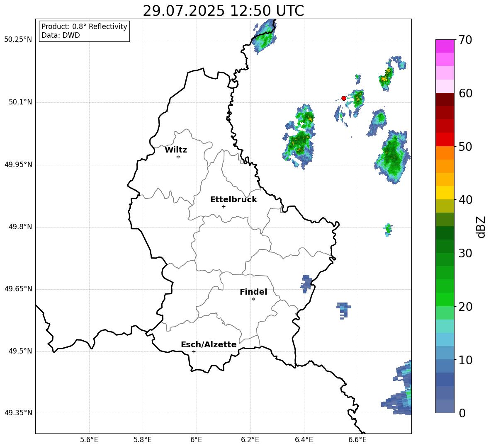Click the 40 tick on the colorbar
The image size is (491, 448).
point(465,200)
